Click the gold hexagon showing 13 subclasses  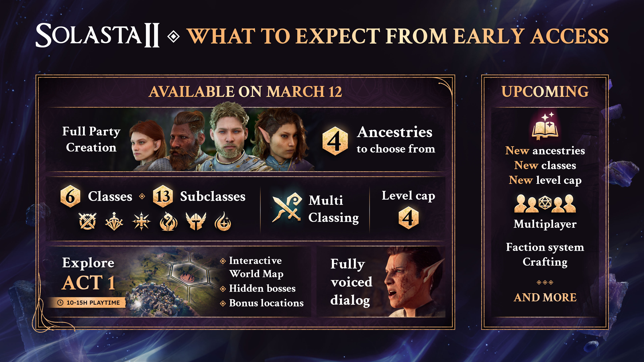163,196
